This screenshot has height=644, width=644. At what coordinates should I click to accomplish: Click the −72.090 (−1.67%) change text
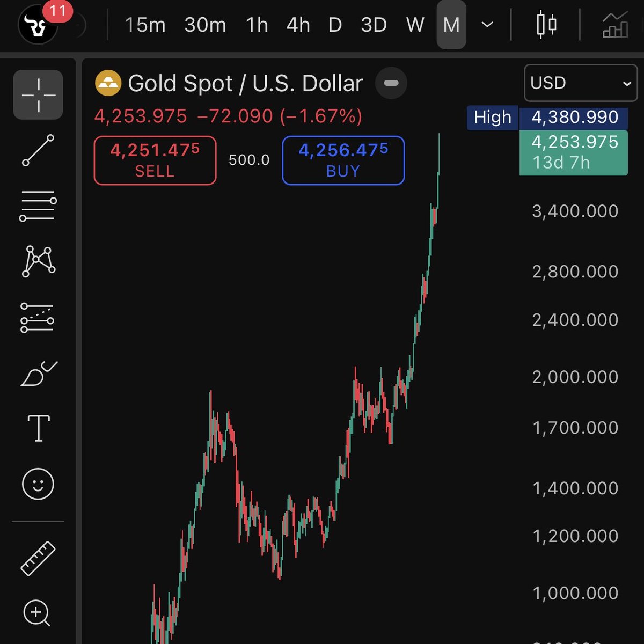[x=280, y=116]
